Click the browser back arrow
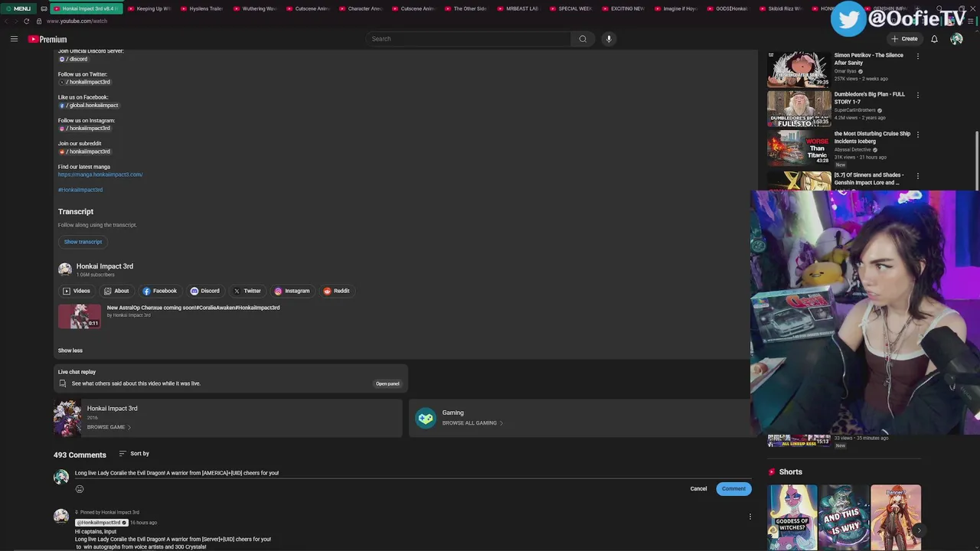This screenshot has height=551, width=980. (x=7, y=21)
